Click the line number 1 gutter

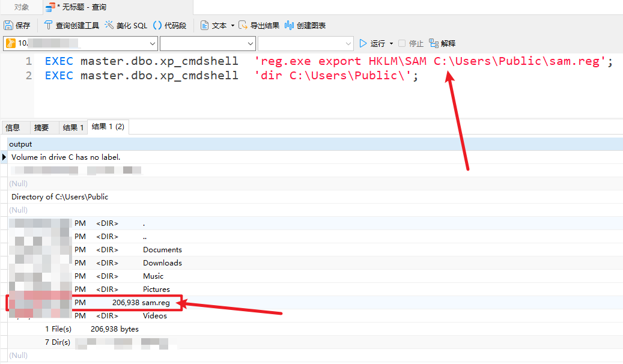[29, 61]
